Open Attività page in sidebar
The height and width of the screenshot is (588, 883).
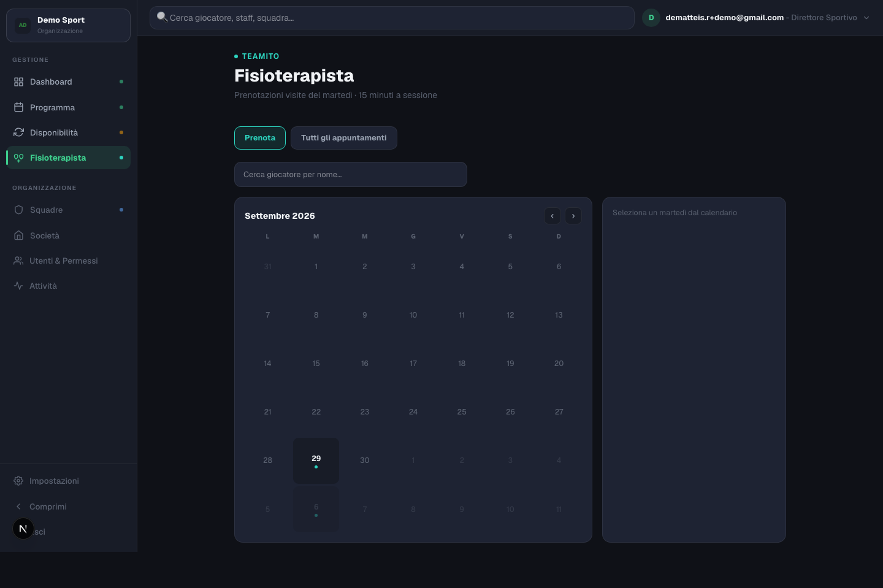68,286
